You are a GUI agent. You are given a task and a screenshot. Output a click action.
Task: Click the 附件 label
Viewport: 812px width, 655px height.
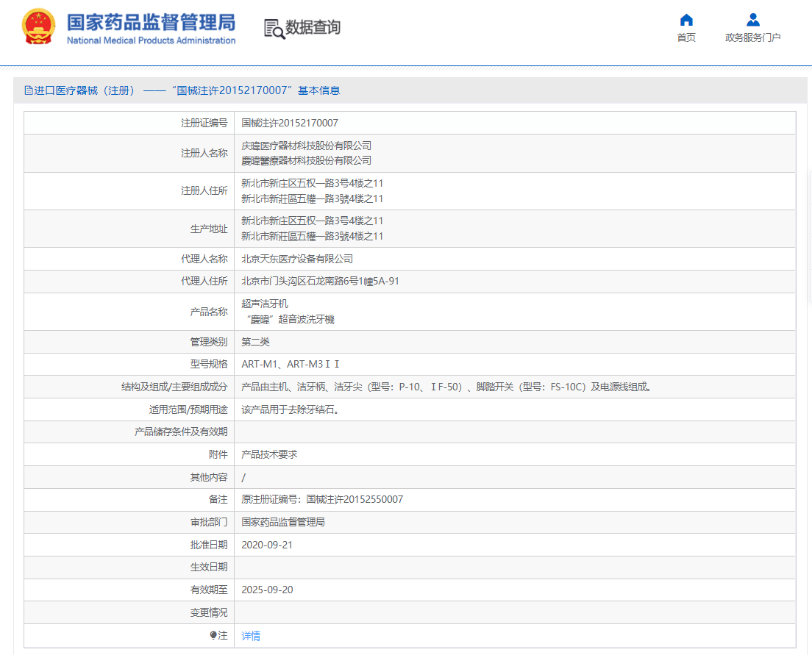coord(218,454)
